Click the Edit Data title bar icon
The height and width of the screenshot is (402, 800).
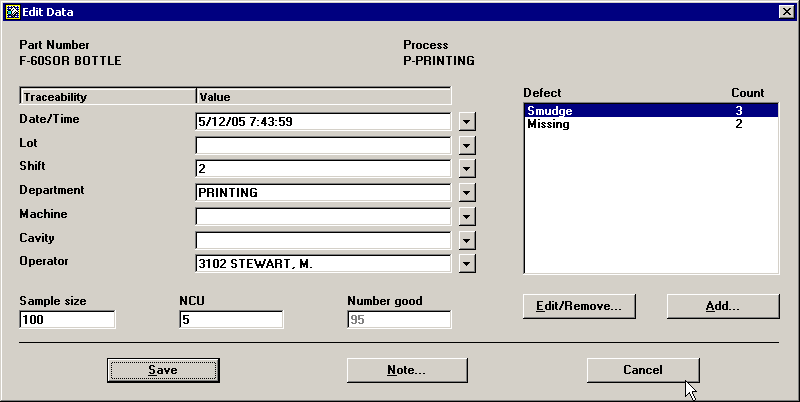12,12
